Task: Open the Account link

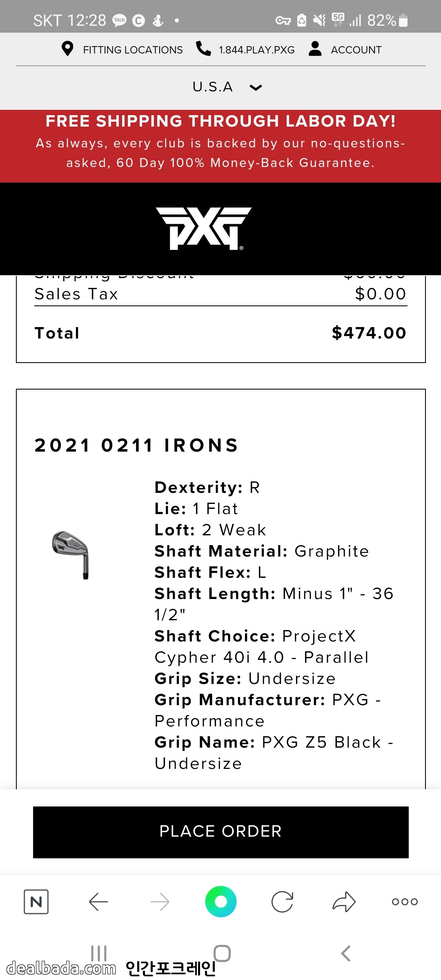Action: tap(356, 50)
